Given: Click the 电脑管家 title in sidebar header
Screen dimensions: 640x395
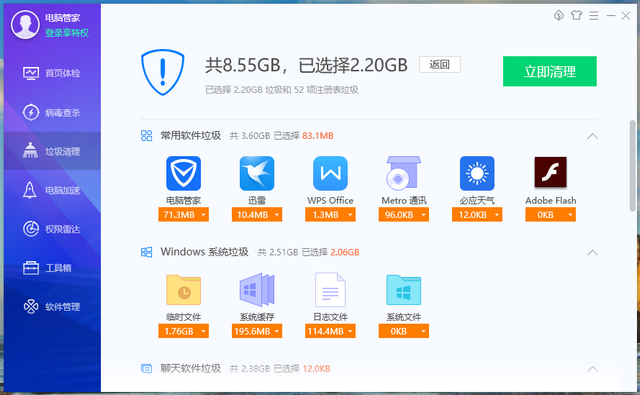Looking at the screenshot, I should 62,18.
